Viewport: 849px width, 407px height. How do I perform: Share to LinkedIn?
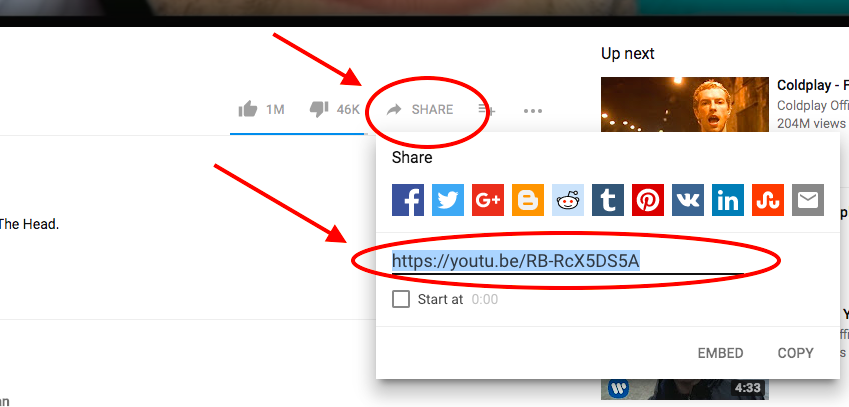(728, 201)
